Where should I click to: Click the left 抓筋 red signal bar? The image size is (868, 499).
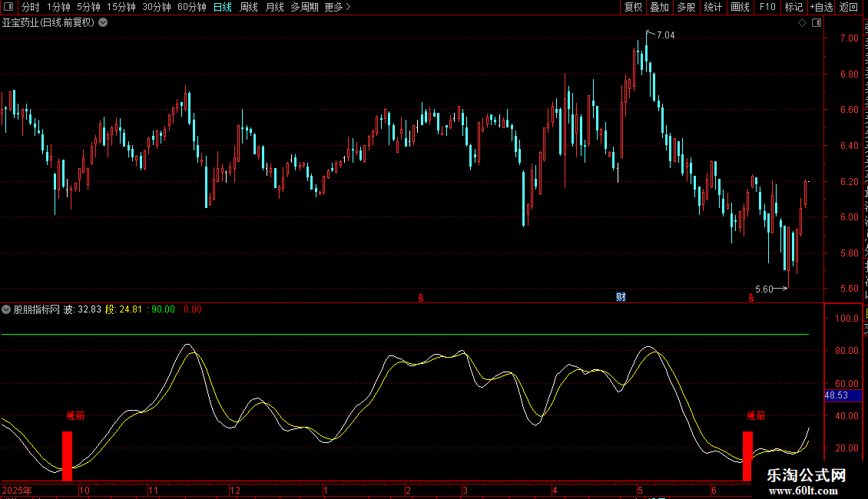pos(67,456)
